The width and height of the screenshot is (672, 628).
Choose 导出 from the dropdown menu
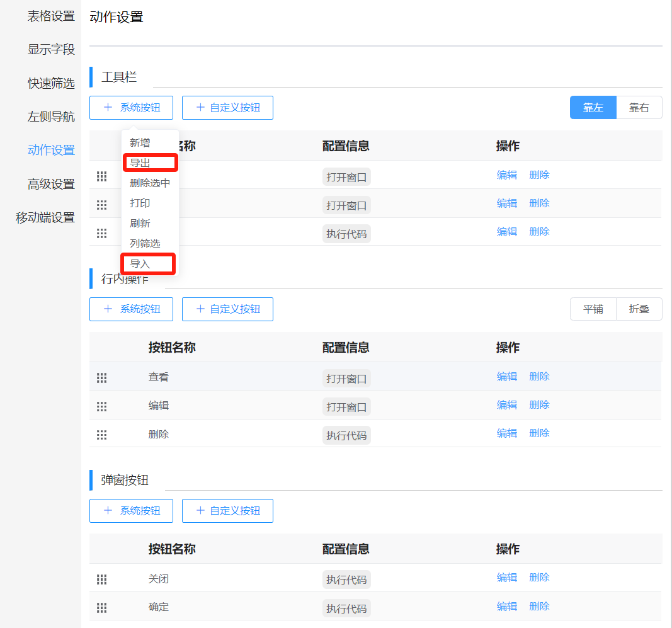point(140,163)
